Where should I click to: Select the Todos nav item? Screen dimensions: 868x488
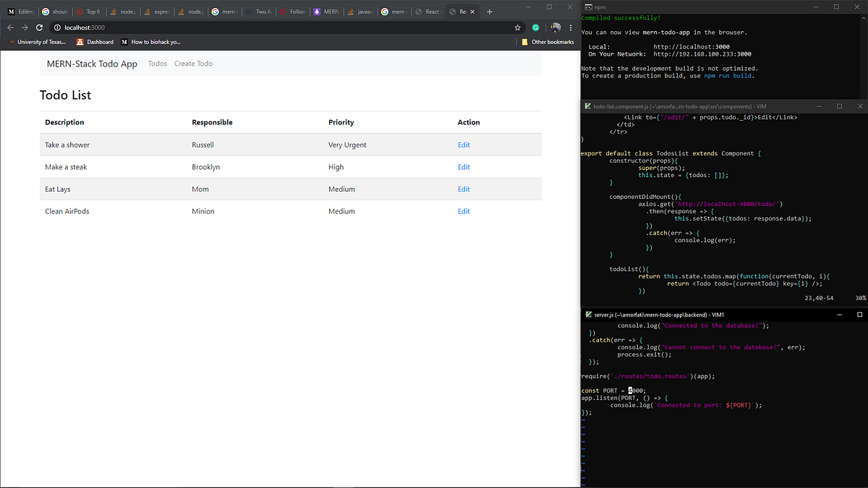click(x=157, y=64)
